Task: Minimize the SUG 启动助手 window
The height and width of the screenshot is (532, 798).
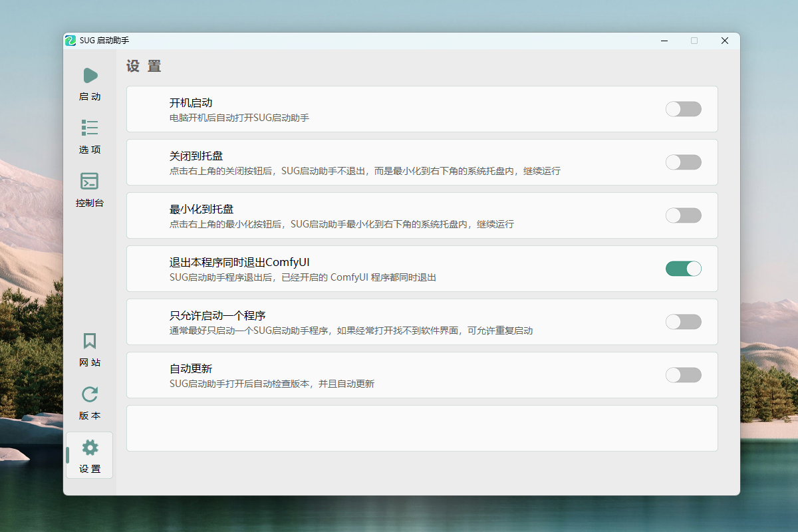Action: point(664,41)
